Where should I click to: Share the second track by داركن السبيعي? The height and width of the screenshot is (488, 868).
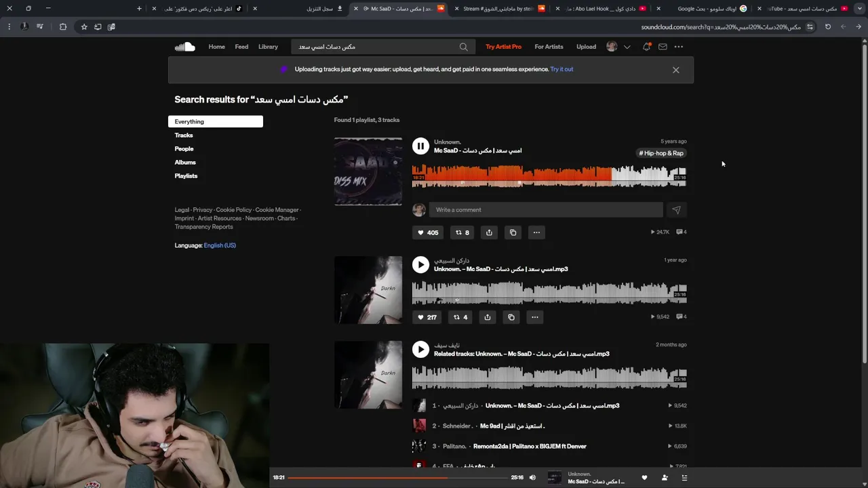(487, 317)
